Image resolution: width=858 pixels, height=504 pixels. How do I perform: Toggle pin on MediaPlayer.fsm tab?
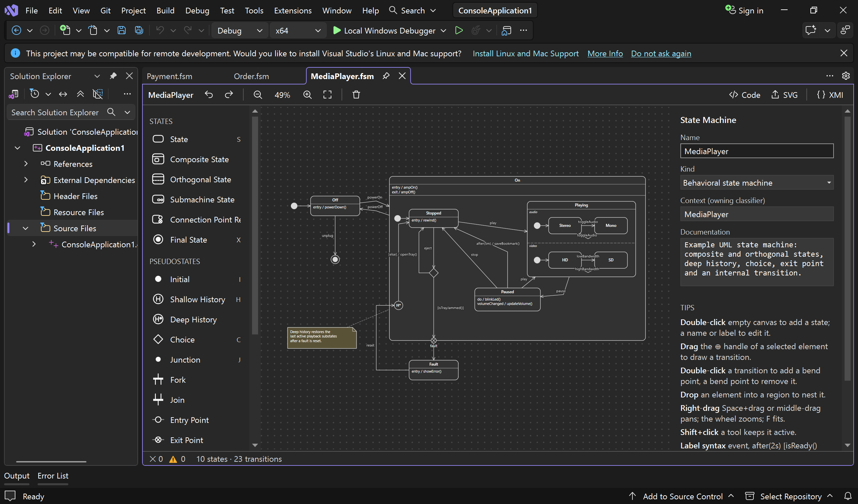386,76
